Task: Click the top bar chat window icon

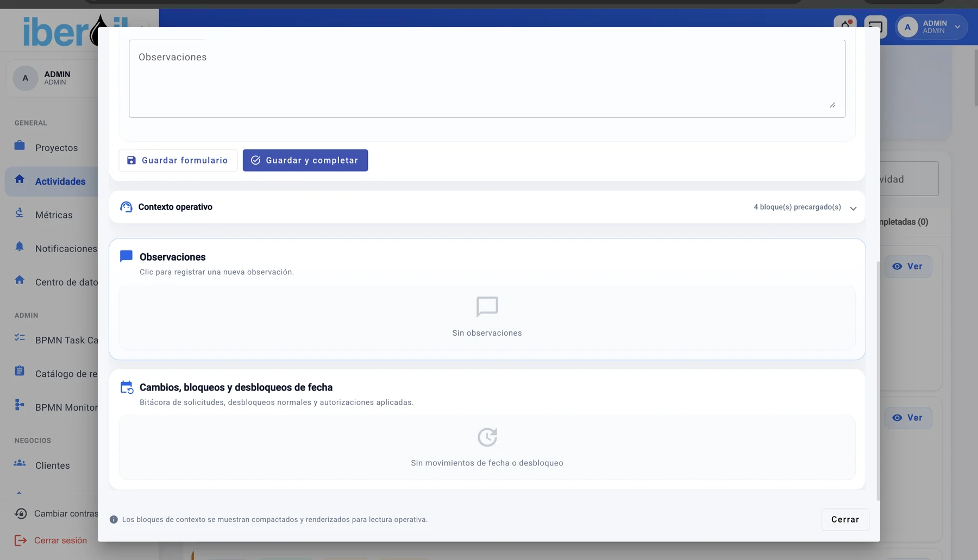Action: point(875,27)
